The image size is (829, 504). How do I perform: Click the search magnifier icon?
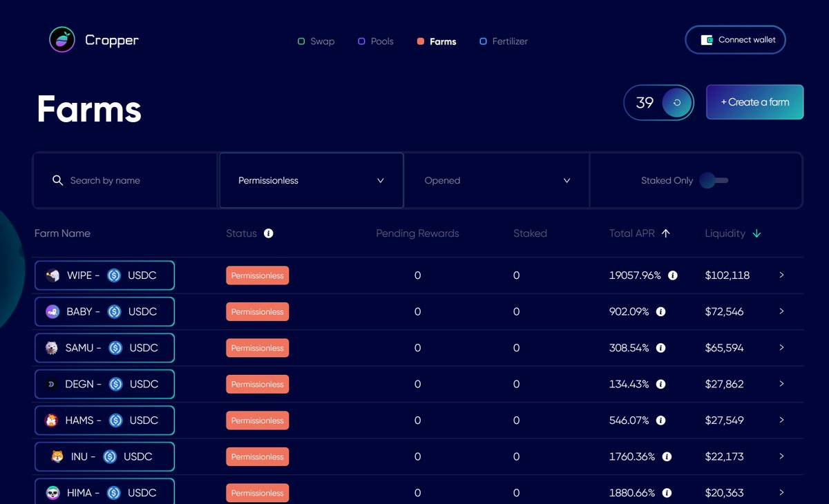[x=58, y=180]
